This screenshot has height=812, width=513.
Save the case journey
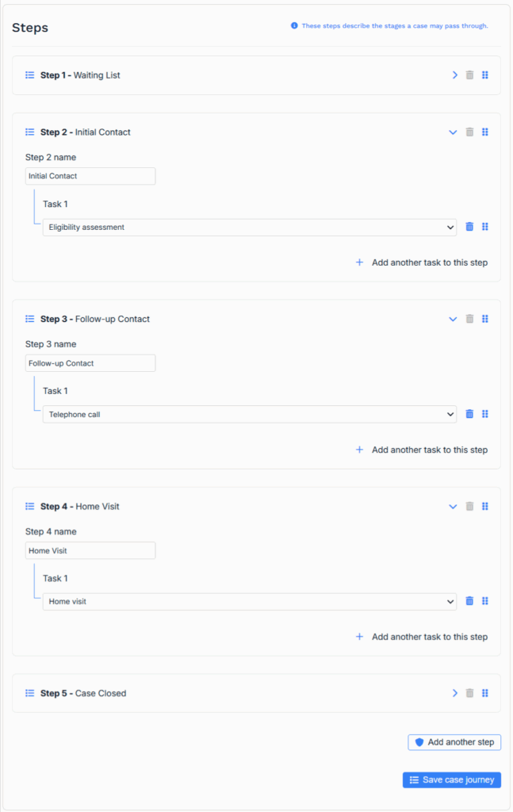point(452,780)
